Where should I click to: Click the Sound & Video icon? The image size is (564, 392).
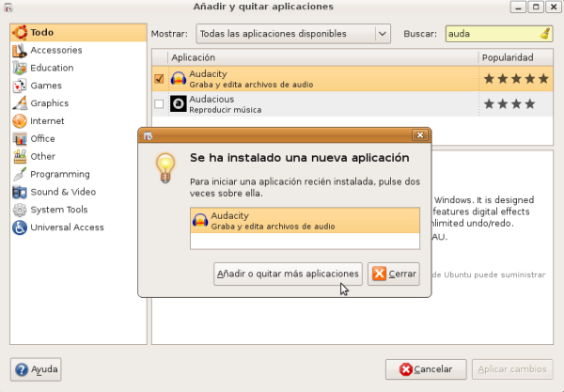pos(19,192)
